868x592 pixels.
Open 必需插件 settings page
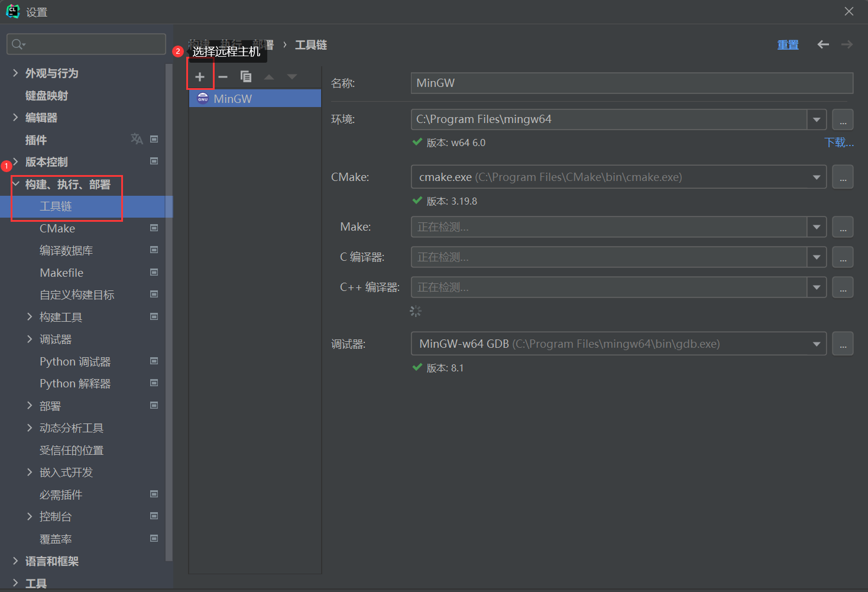point(61,495)
